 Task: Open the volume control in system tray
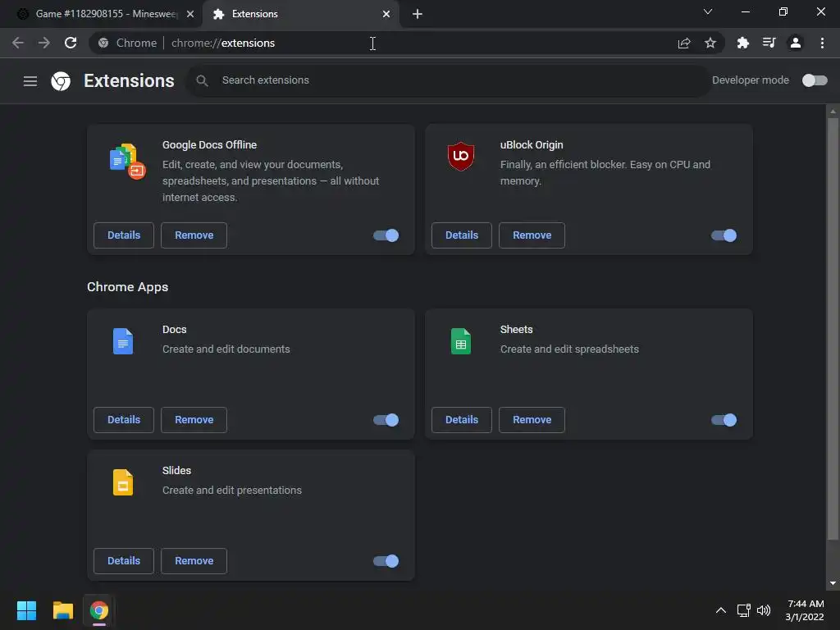764,610
